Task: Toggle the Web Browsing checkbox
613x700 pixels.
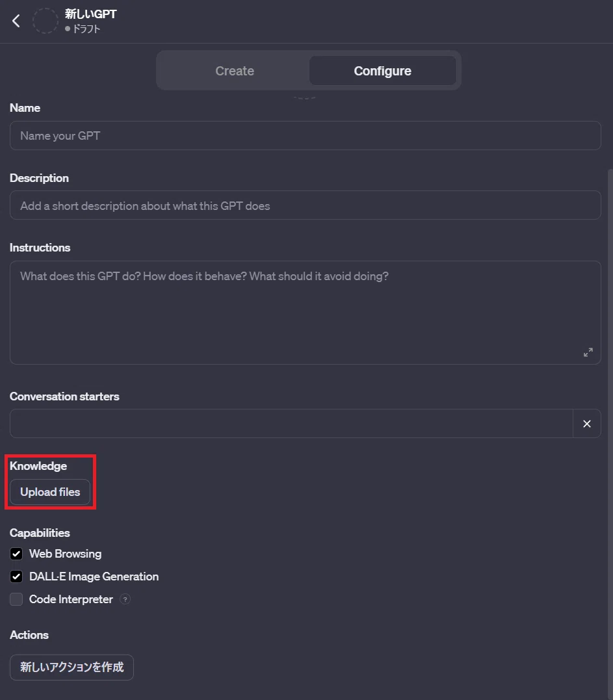Action: click(x=16, y=554)
